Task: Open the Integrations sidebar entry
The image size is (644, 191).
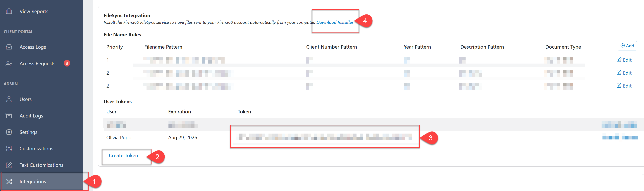Action: (x=33, y=181)
